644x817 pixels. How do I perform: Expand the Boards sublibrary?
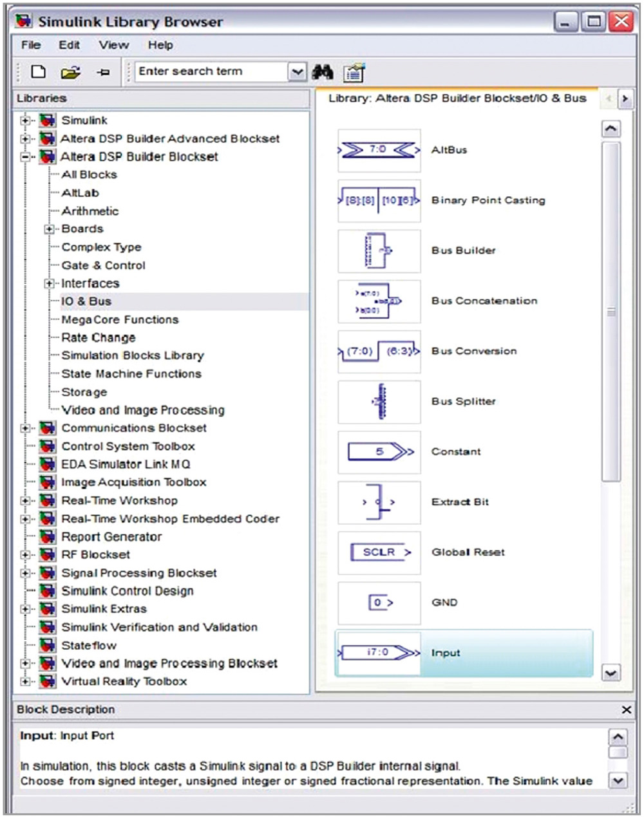tap(50, 229)
